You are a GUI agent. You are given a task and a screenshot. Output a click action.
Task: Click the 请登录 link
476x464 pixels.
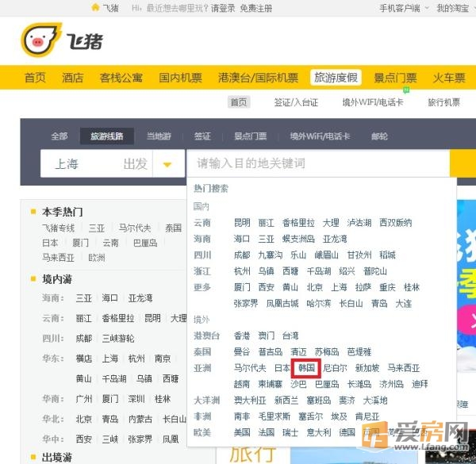[223, 8]
